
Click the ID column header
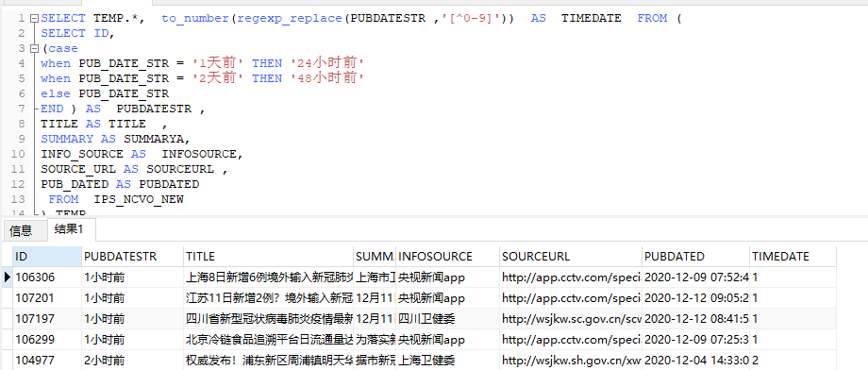pyautogui.click(x=47, y=257)
